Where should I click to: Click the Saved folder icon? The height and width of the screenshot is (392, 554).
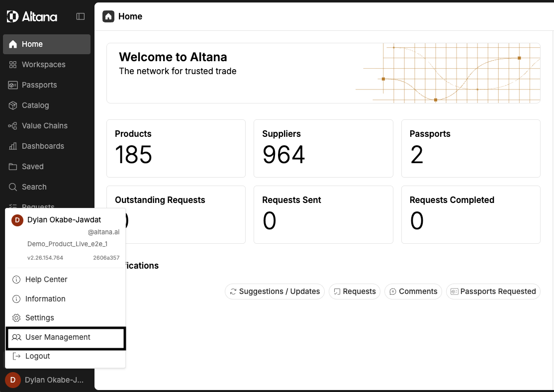(x=13, y=167)
